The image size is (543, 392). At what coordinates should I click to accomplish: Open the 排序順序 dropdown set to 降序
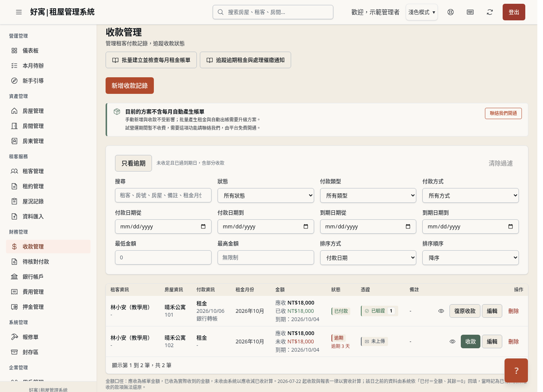pos(471,258)
